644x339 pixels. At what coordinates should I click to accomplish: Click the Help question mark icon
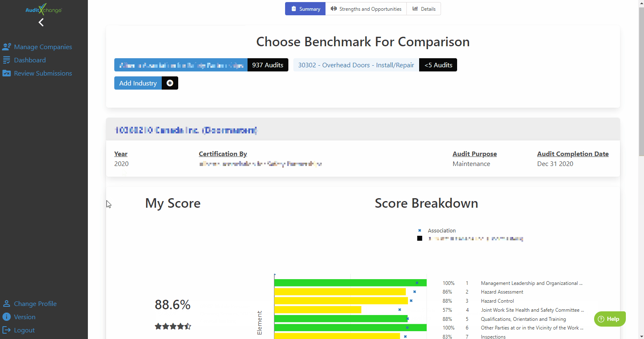click(x=601, y=319)
